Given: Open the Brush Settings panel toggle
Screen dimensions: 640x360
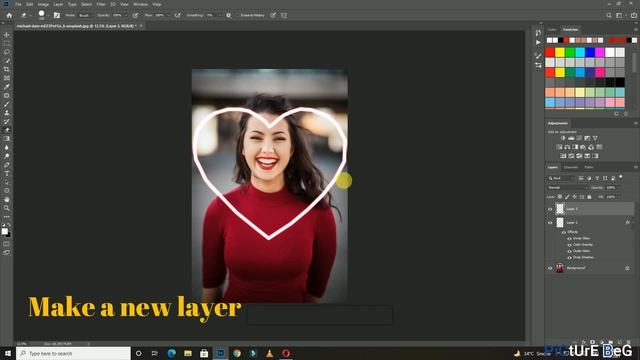Looking at the screenshot, I should pyautogui.click(x=57, y=15).
